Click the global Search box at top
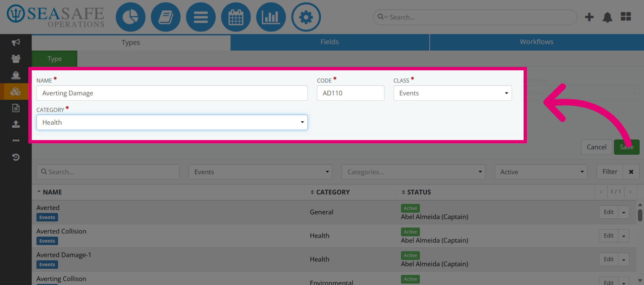Viewport: 644px width, 285px height. pyautogui.click(x=475, y=17)
